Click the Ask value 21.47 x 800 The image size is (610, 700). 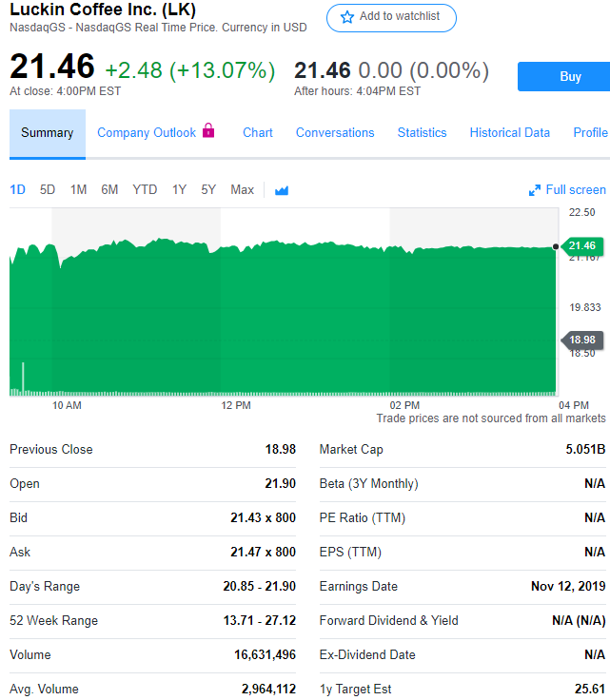click(x=263, y=552)
